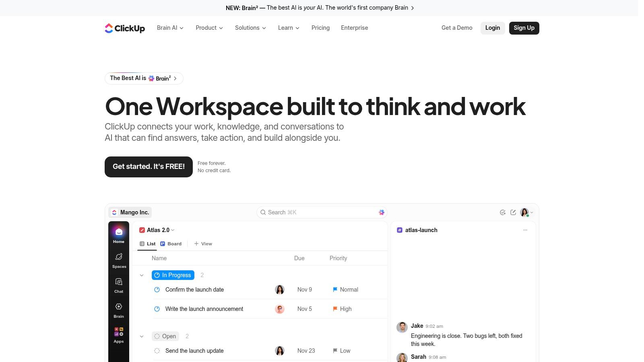Select the Mango Inc. workspace
The height and width of the screenshot is (362, 644).
pyautogui.click(x=130, y=212)
